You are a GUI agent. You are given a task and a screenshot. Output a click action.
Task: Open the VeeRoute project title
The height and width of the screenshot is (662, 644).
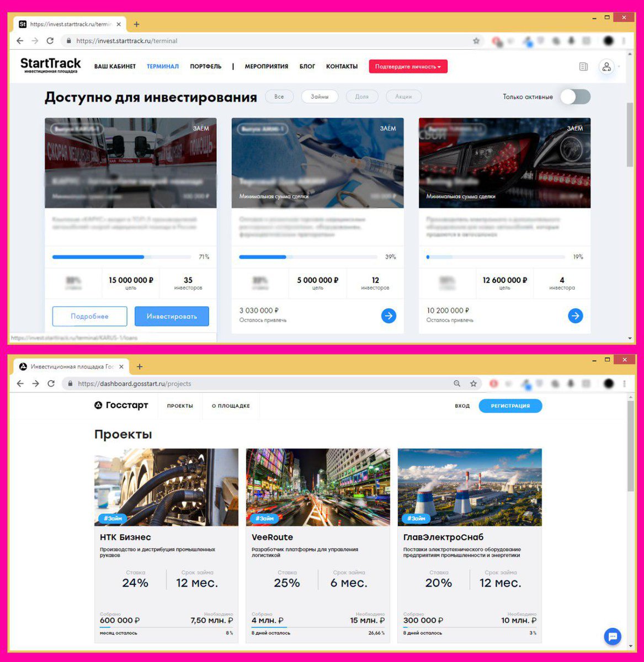point(272,537)
